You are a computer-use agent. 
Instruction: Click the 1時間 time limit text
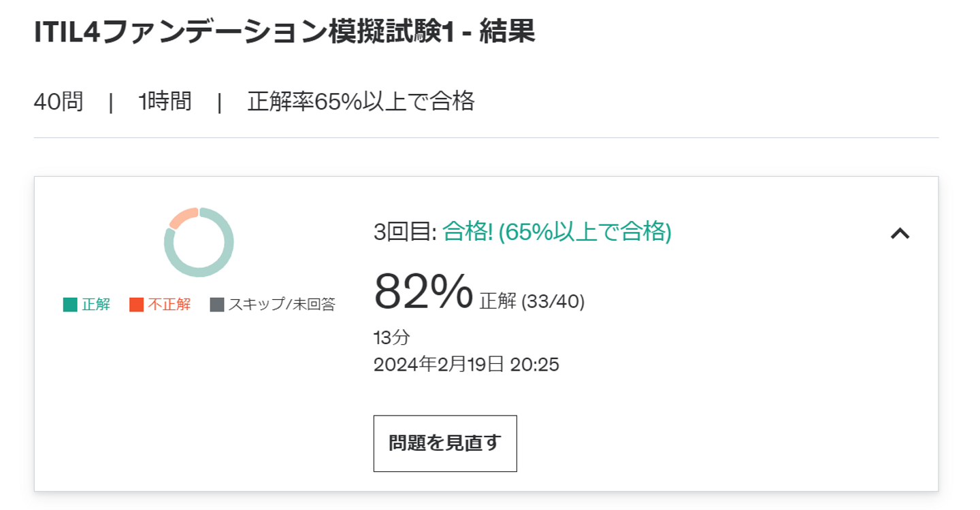pos(165,102)
